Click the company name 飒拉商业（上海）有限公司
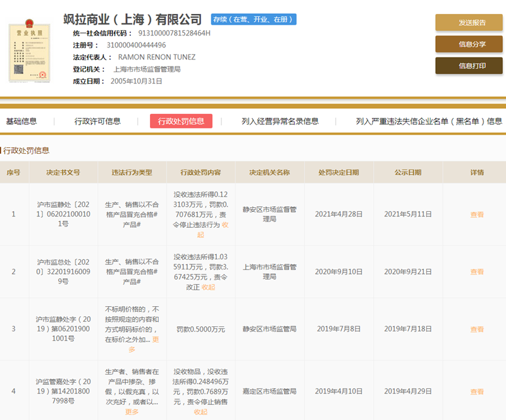The image size is (506, 420). click(x=132, y=20)
